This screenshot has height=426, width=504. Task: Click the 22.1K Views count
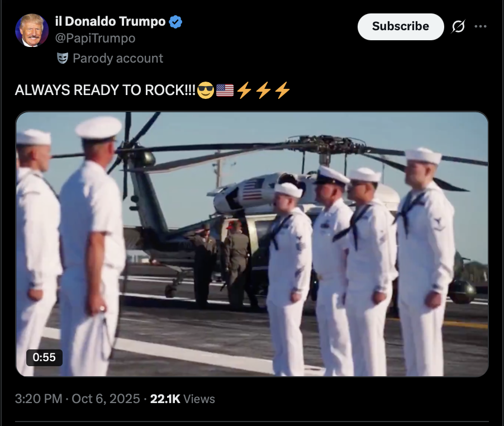pyautogui.click(x=182, y=399)
